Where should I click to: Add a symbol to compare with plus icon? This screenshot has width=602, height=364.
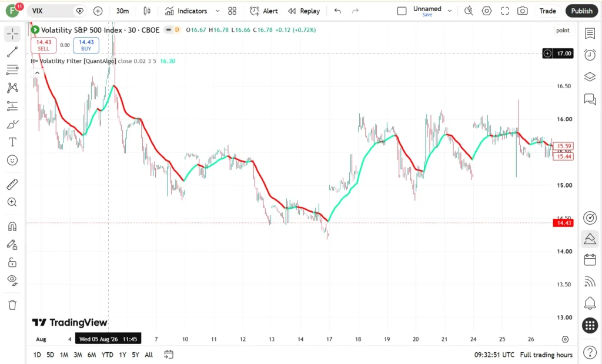[x=98, y=11]
